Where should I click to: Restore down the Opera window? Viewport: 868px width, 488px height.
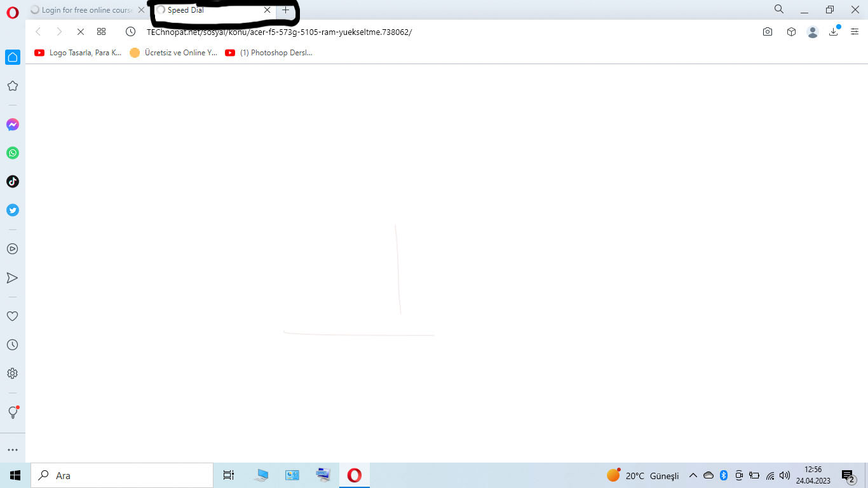830,10
